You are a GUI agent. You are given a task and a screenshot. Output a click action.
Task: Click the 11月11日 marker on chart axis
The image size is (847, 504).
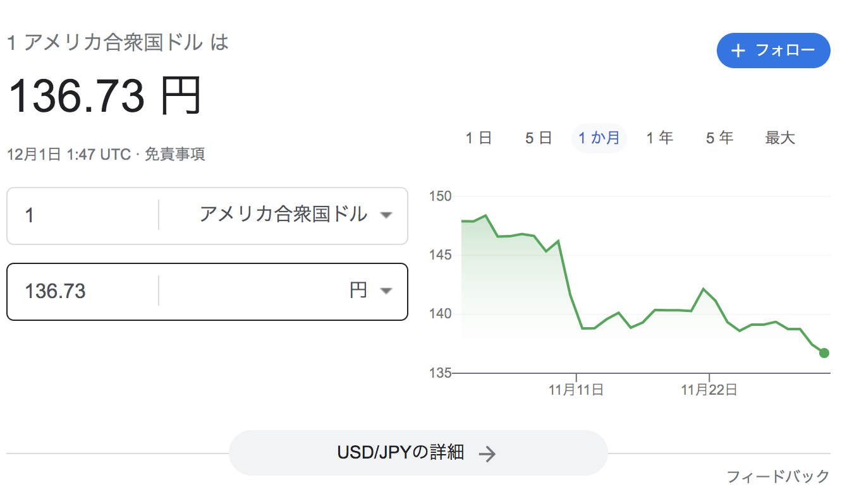pyautogui.click(x=576, y=390)
